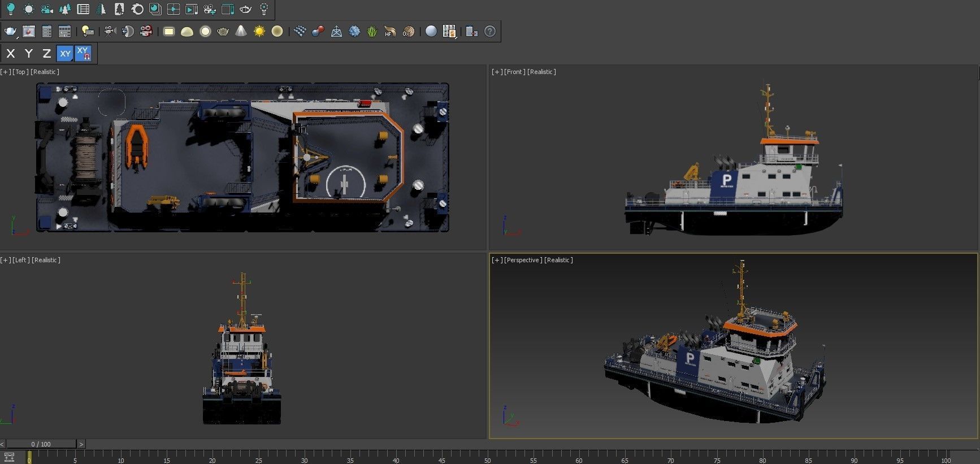Click the interactive viewport arrow icon
This screenshot has height=464, width=980.
click(x=174, y=9)
